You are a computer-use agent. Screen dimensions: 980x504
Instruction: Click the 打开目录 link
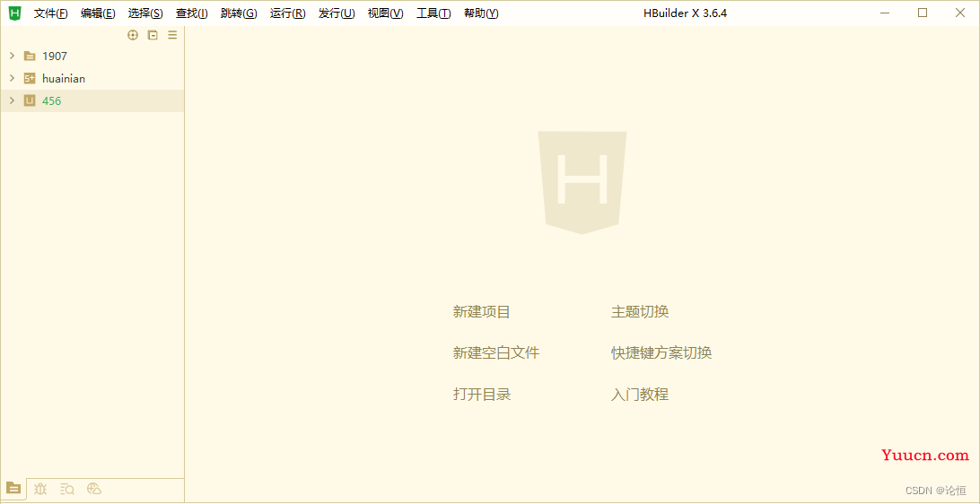tap(482, 395)
